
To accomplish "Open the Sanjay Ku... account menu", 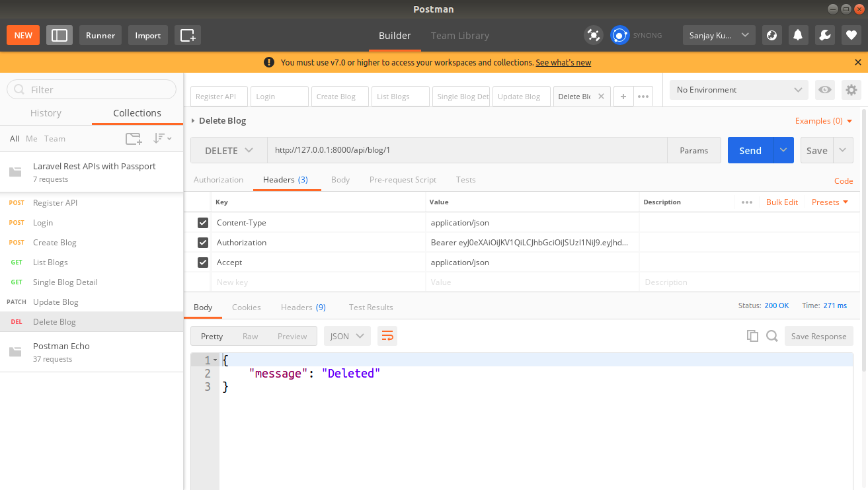I will [x=718, y=35].
